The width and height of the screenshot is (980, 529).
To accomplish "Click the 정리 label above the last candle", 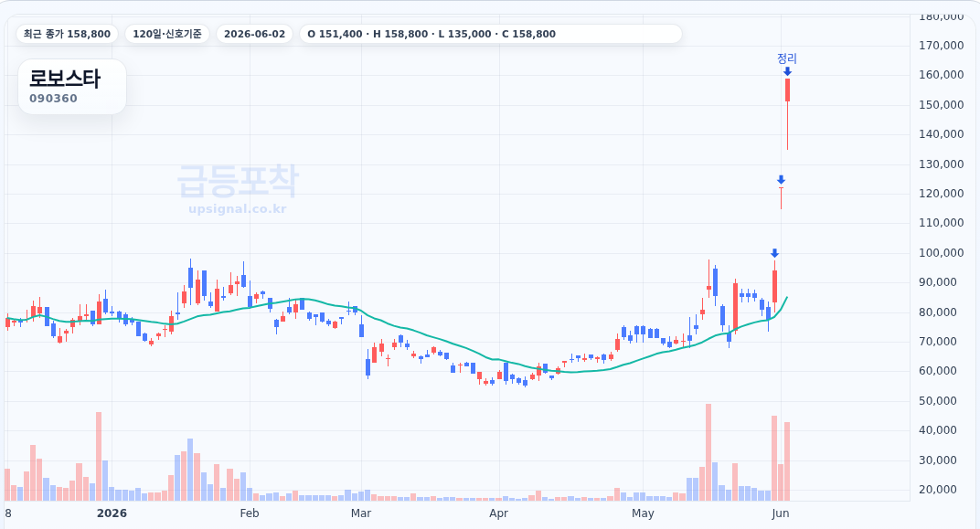I will coord(787,58).
